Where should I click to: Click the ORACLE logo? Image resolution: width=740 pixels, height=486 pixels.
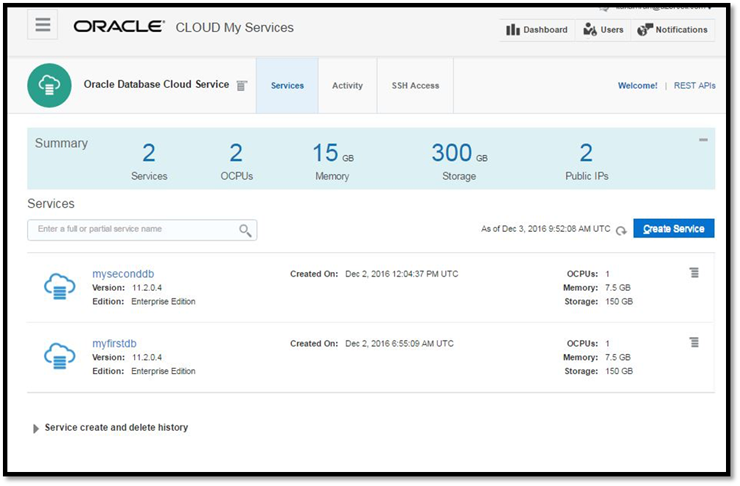tap(119, 26)
